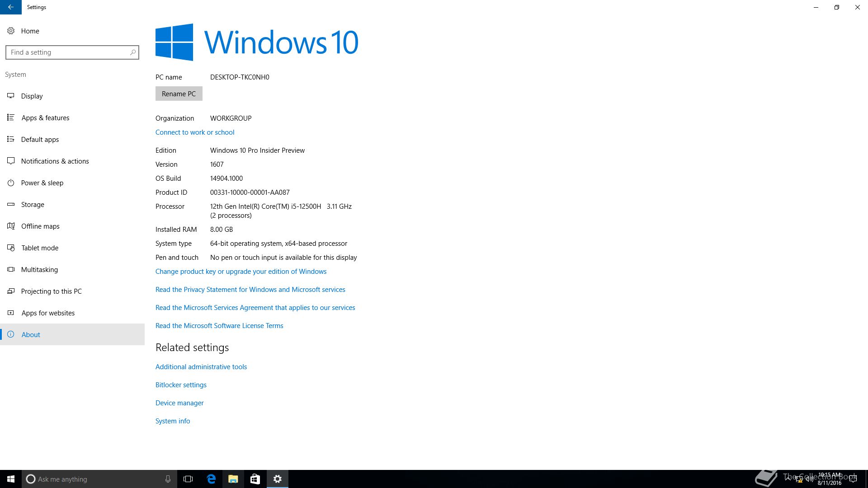Open Storage settings
This screenshot has height=488, width=868.
(72, 204)
